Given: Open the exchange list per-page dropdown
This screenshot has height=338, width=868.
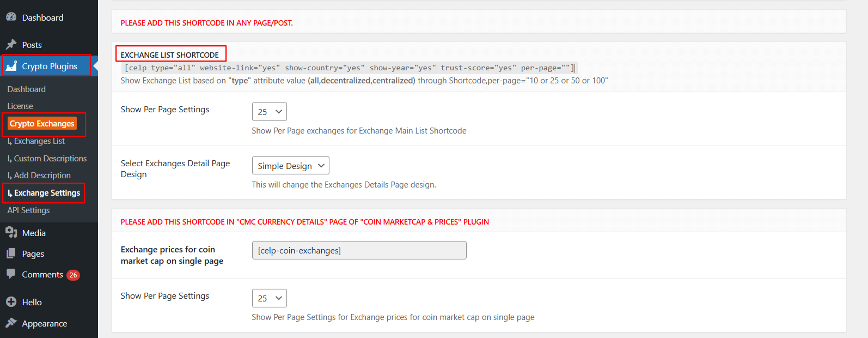Looking at the screenshot, I should 269,112.
